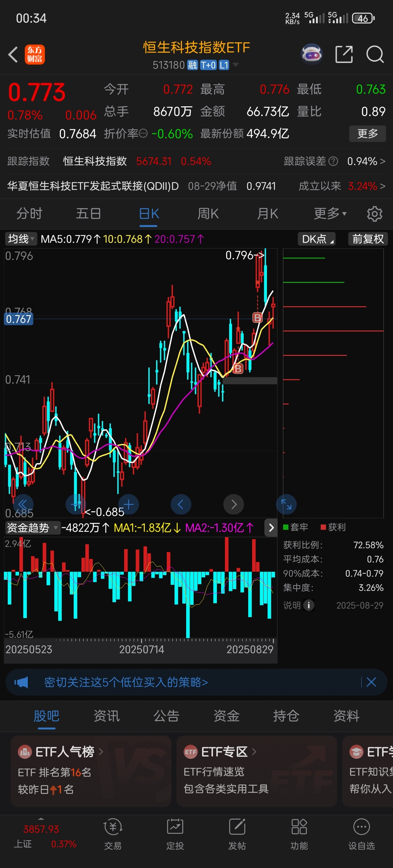The height and width of the screenshot is (868, 393).
Task: Open 功能 functions grid icon
Action: 299,827
